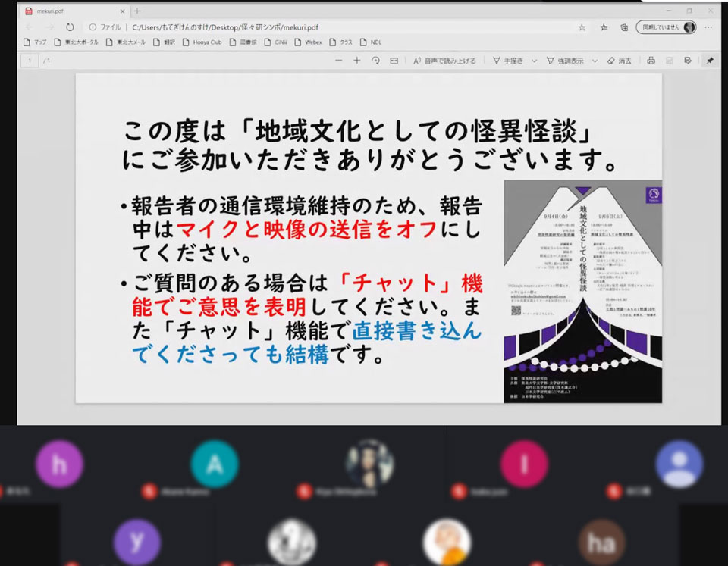
Task: Open the クラス bookmark
Action: point(340,42)
